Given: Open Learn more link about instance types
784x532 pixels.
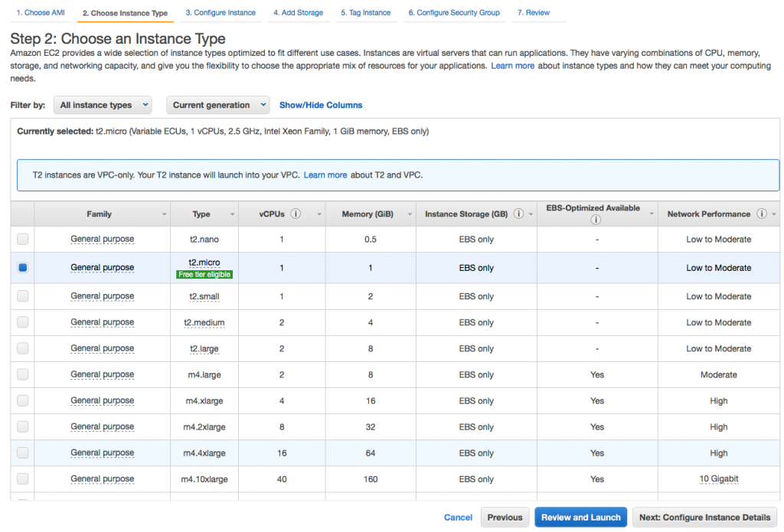Looking at the screenshot, I should [x=512, y=66].
